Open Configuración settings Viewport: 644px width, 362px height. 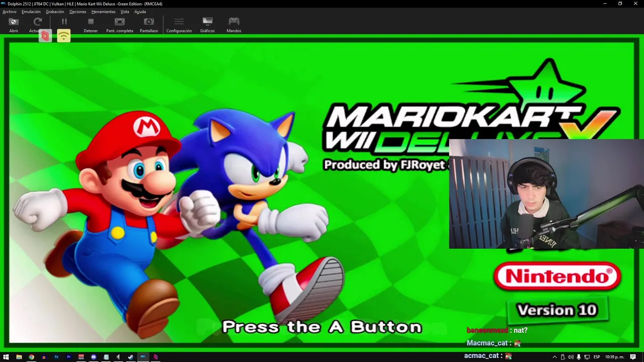tap(179, 25)
